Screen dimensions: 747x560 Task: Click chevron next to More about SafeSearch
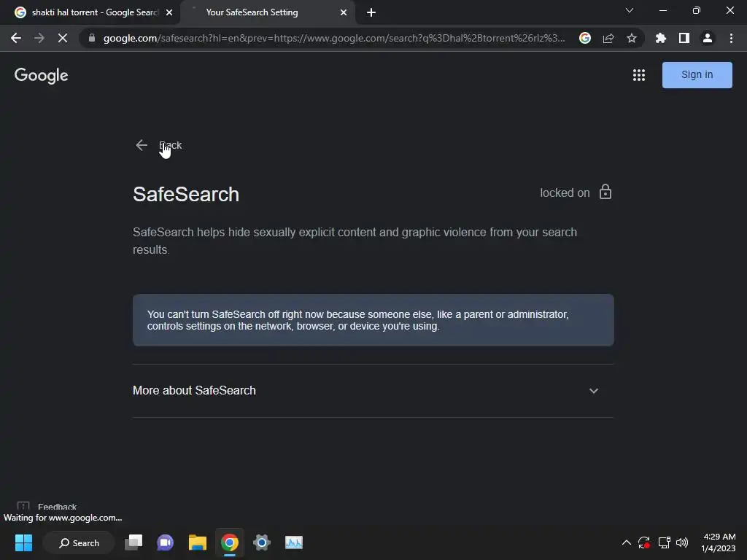pos(594,391)
